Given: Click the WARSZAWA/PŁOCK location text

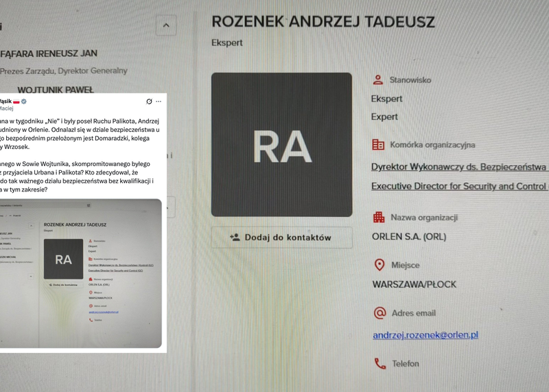Looking at the screenshot, I should [x=414, y=284].
